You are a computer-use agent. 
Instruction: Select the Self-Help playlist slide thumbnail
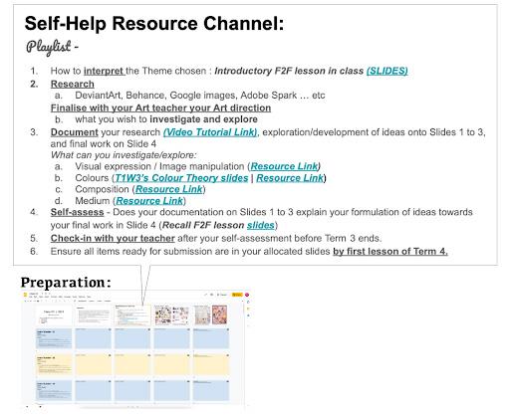point(132,315)
